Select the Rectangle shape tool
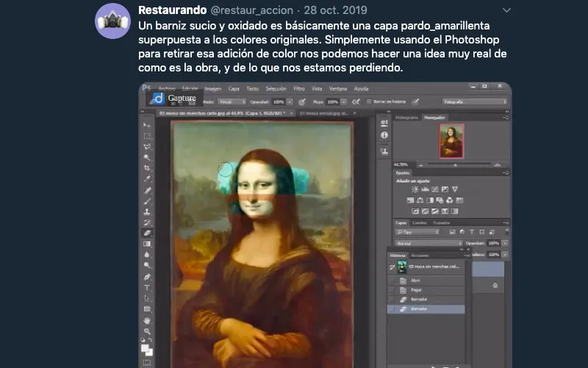The height and width of the screenshot is (368, 588). tap(147, 309)
